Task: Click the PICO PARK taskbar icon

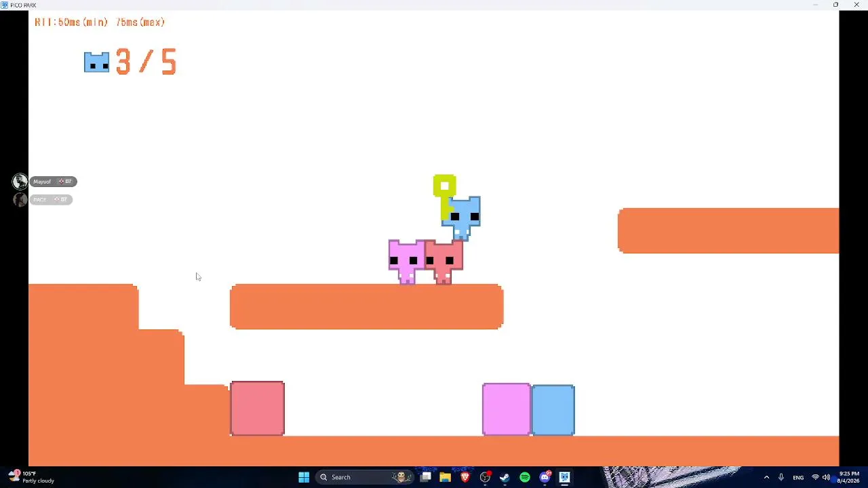Action: tap(564, 477)
